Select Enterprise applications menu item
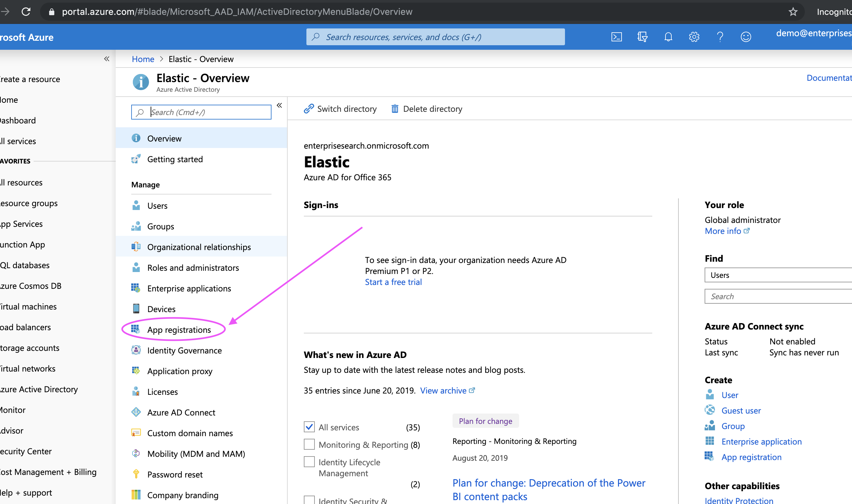 [x=189, y=288]
